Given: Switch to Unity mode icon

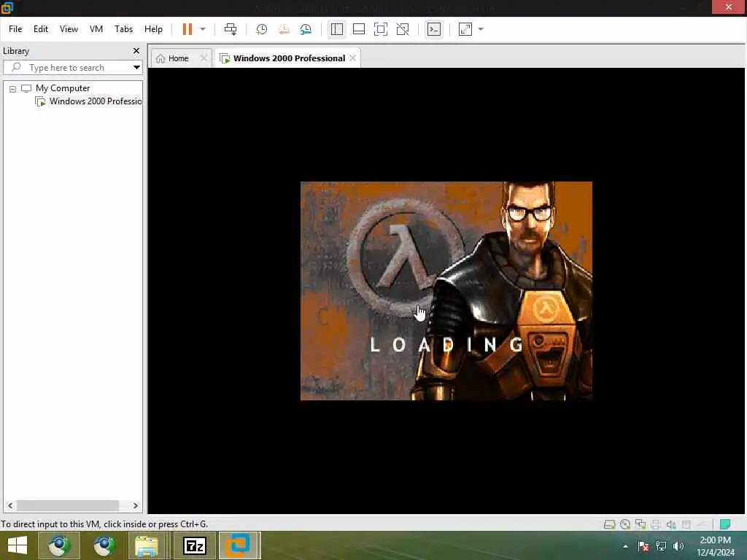Looking at the screenshot, I should (403, 29).
